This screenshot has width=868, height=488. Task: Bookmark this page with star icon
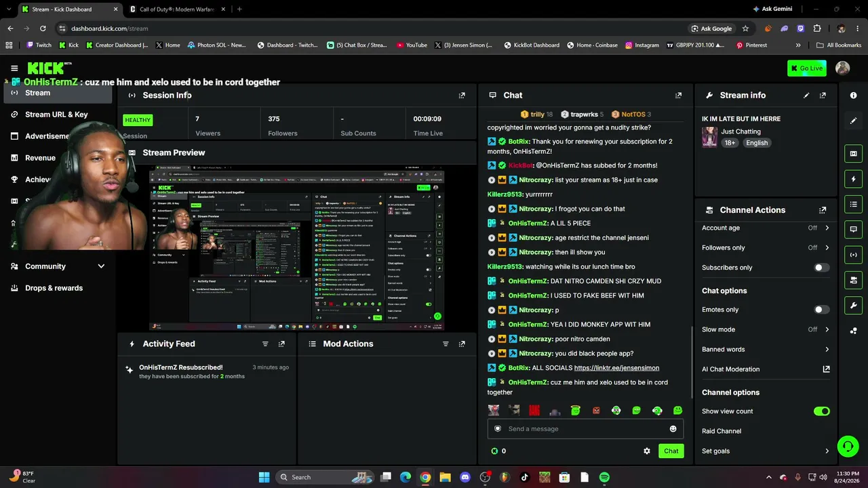745,28
